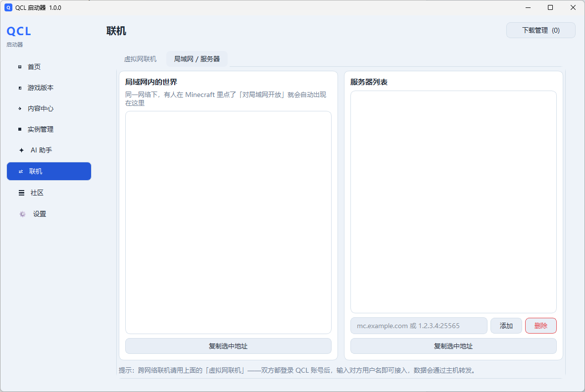This screenshot has height=392, width=585.
Task: Click the 设置 gear icon
Action: (22, 214)
